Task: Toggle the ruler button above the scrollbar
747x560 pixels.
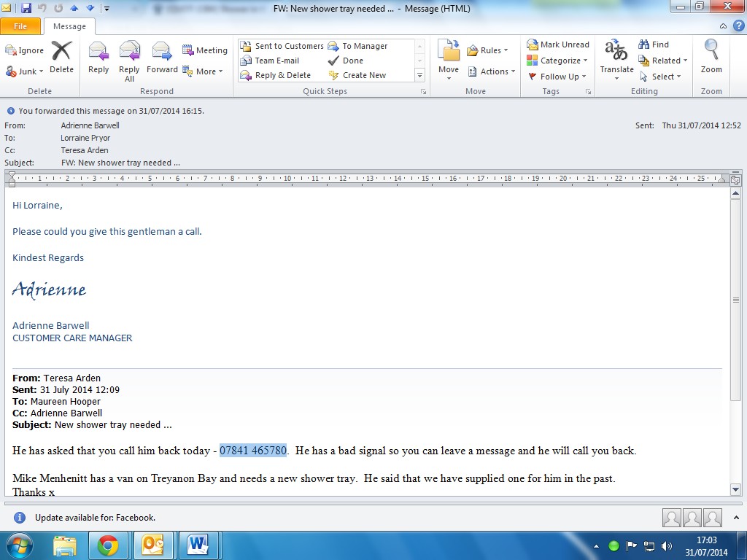Action: 735,180
